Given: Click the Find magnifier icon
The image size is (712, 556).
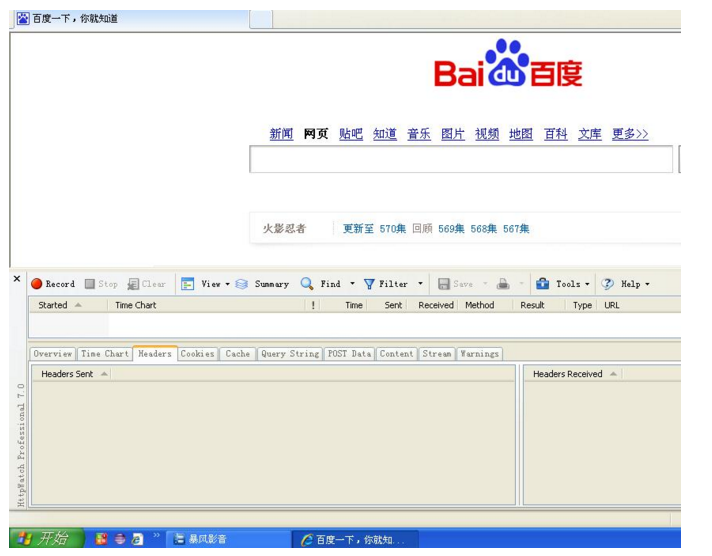Looking at the screenshot, I should [x=307, y=284].
